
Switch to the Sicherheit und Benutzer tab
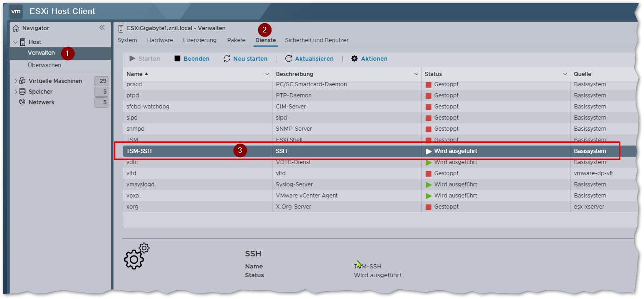click(316, 40)
